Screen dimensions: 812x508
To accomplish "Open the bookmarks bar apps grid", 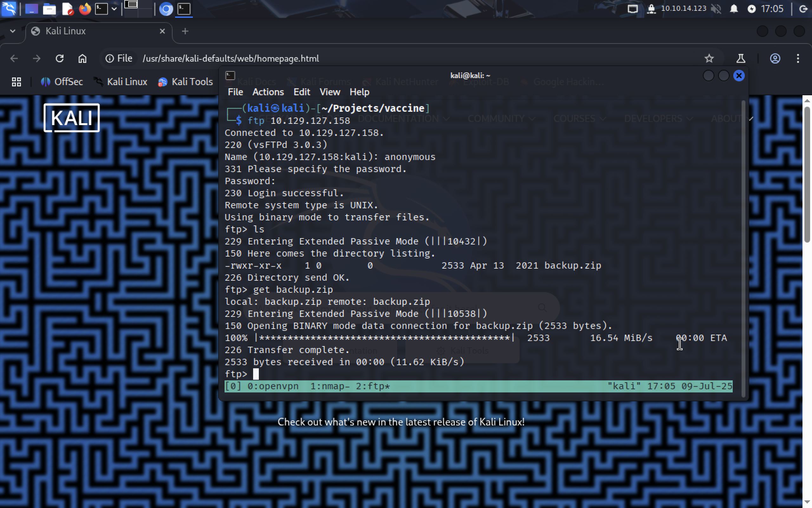I will (16, 82).
